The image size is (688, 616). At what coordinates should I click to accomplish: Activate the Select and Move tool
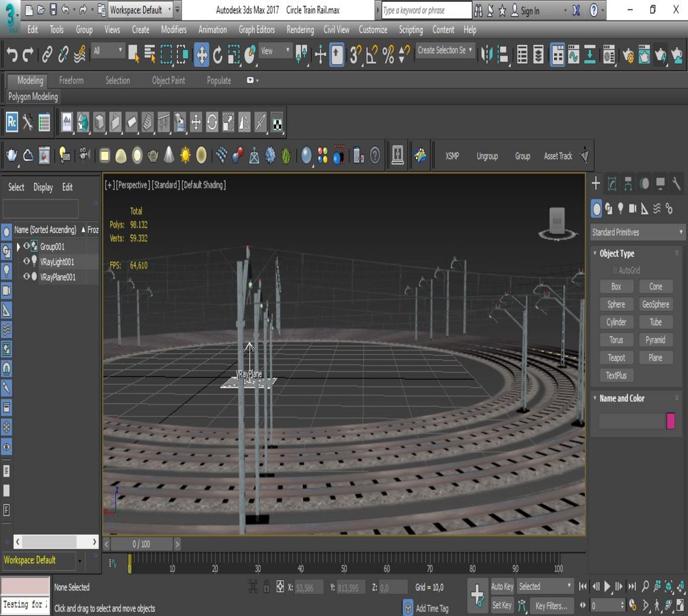(201, 55)
